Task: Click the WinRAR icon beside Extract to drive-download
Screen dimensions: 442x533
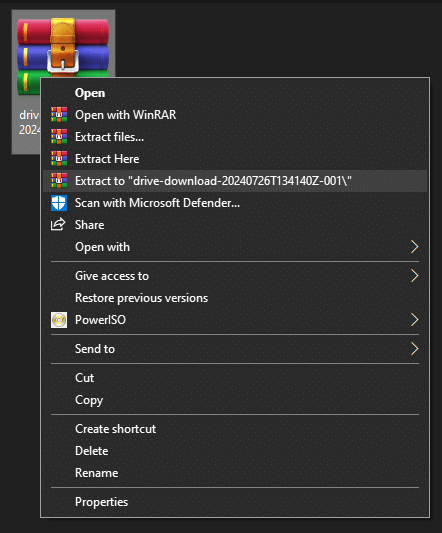Action: click(x=59, y=181)
